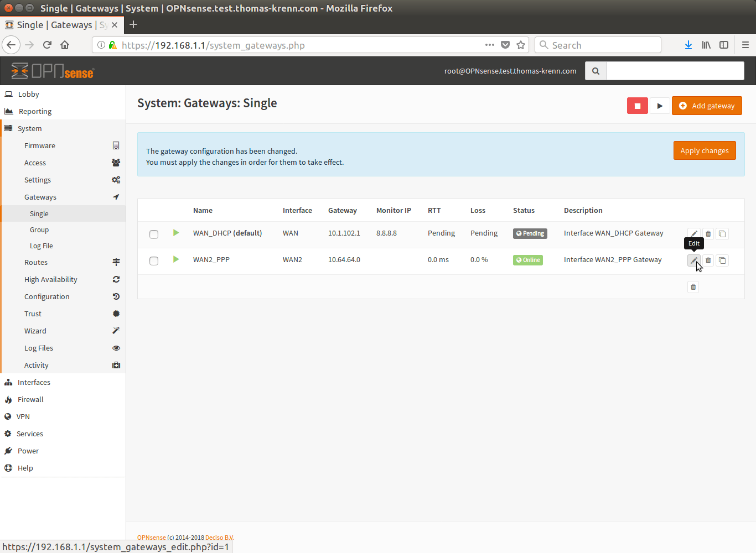Expand the Interfaces sidebar section
The height and width of the screenshot is (553, 756).
click(34, 382)
